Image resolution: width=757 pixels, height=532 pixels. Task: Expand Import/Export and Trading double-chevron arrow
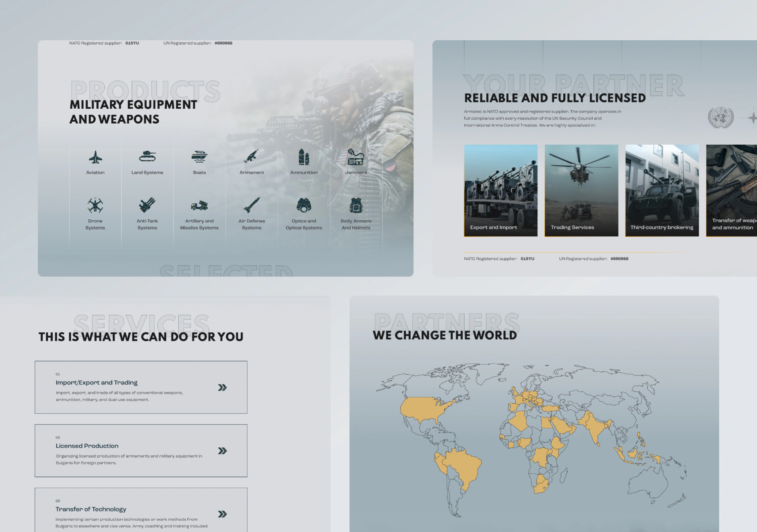coord(222,388)
